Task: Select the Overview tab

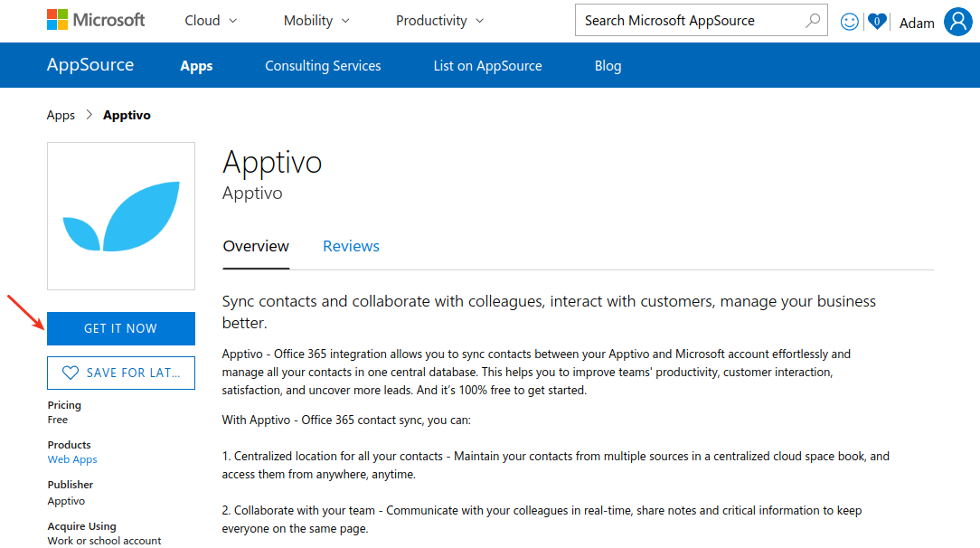Action: pyautogui.click(x=256, y=246)
